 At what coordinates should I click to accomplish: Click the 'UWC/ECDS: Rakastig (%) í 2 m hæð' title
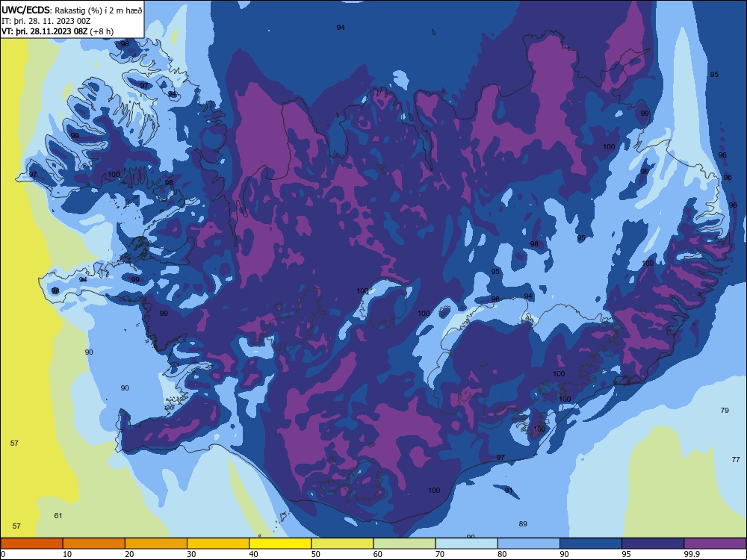[x=72, y=10]
